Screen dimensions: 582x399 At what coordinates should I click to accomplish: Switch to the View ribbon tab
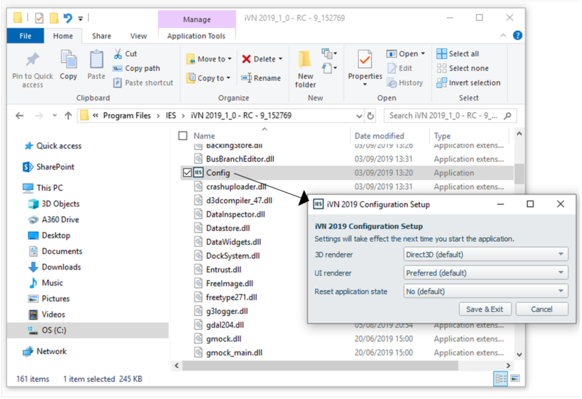[x=138, y=36]
